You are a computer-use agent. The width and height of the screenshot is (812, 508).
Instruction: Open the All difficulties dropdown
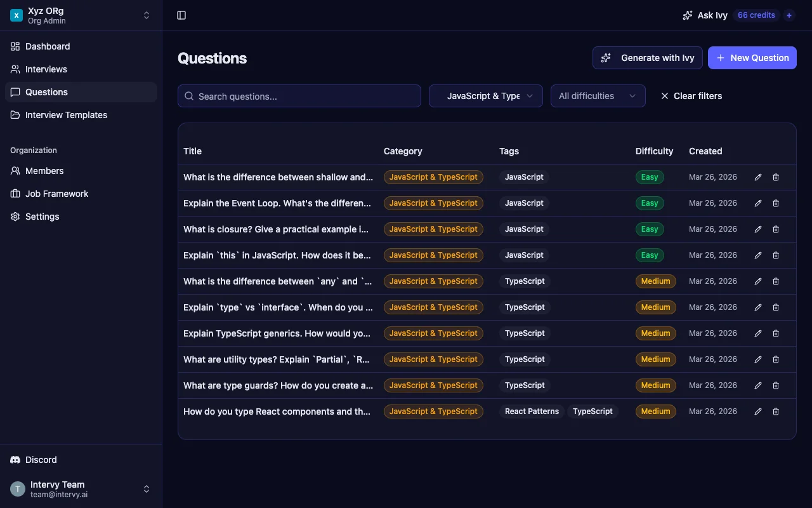click(598, 95)
